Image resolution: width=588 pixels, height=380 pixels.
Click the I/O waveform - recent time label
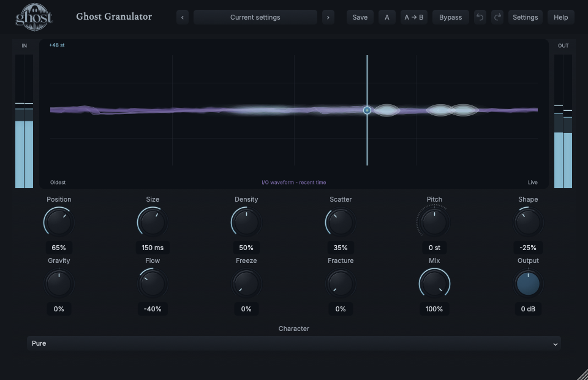click(x=293, y=182)
